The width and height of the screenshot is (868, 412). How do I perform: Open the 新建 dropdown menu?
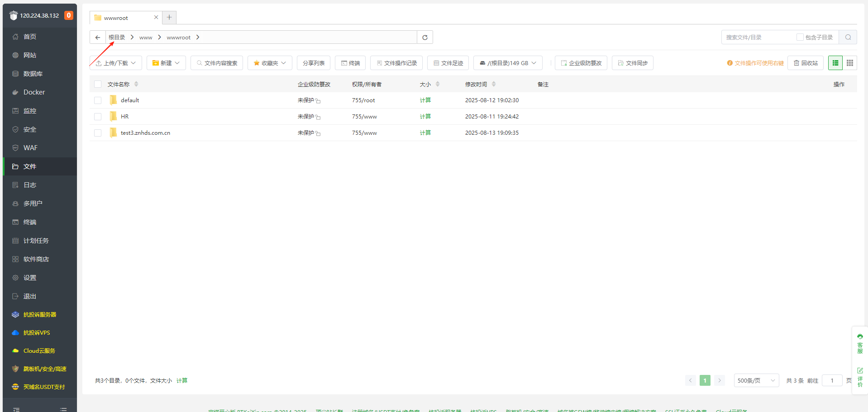[166, 63]
